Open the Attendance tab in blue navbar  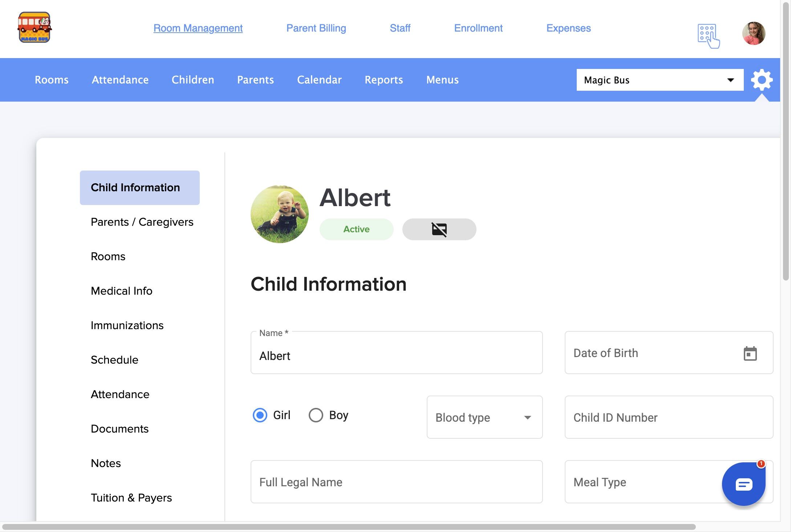(120, 80)
